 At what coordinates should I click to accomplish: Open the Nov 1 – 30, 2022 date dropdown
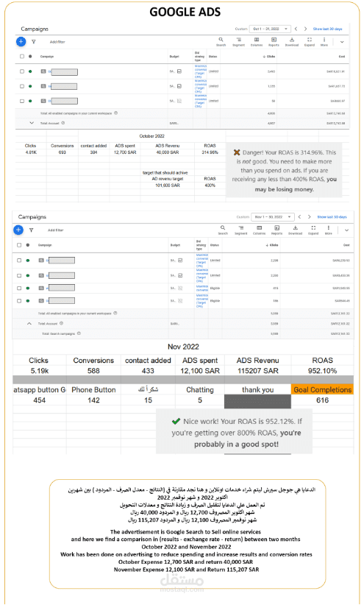coord(273,217)
